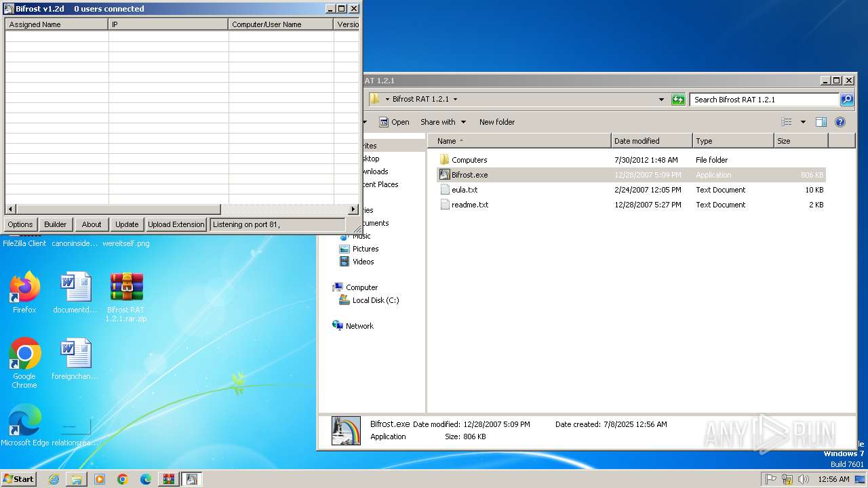Click Windows Media Player taskbar icon

click(x=100, y=479)
